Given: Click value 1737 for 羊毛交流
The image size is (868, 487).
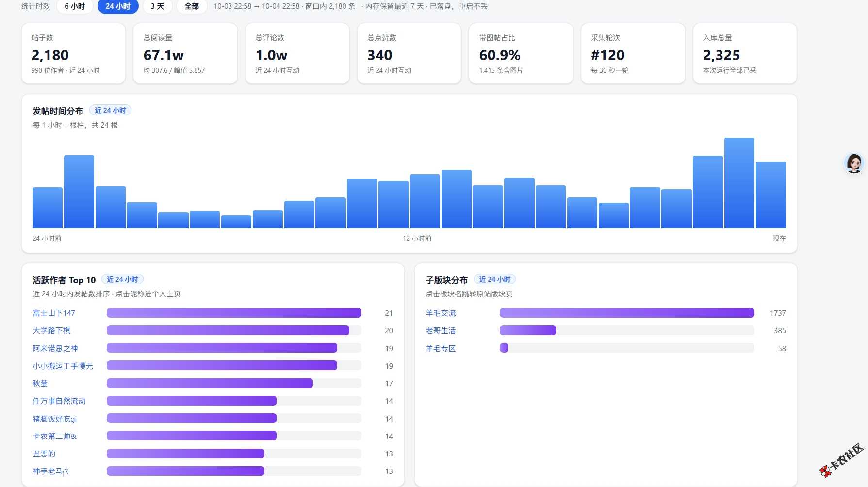Looking at the screenshot, I should click(778, 313).
